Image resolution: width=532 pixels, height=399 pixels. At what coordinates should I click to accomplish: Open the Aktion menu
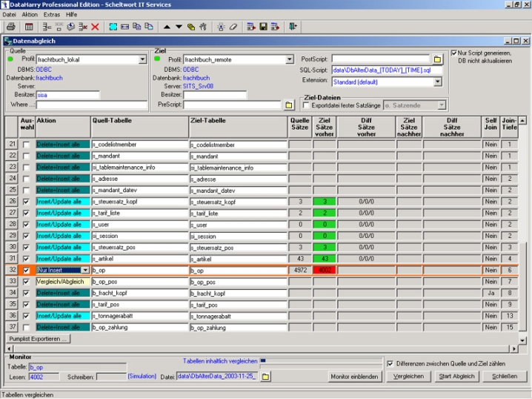[30, 14]
